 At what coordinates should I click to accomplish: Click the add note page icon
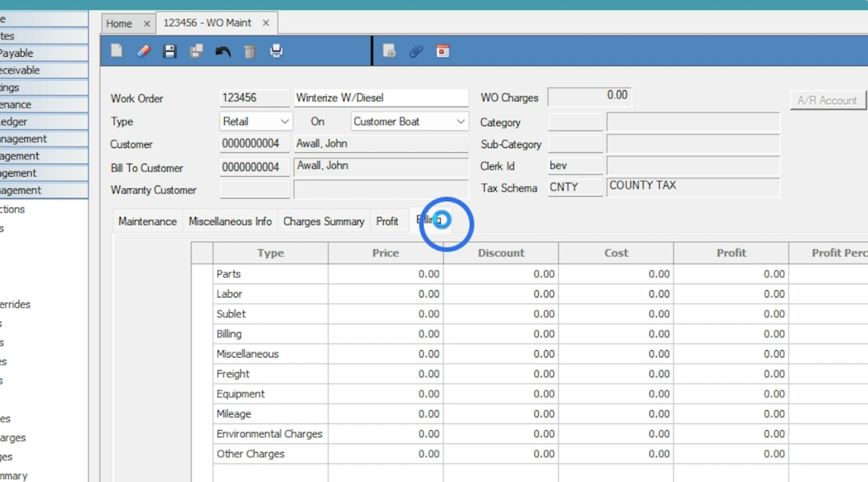point(390,52)
